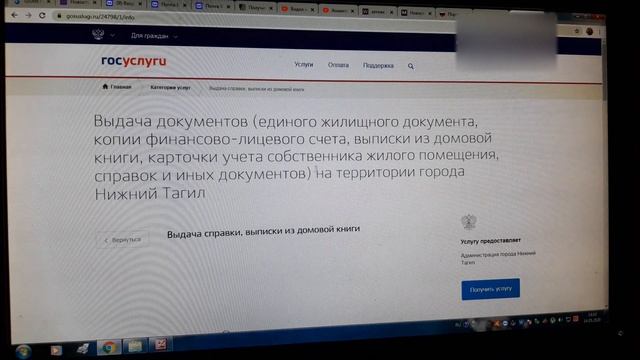Click the госуслуги logo
The width and height of the screenshot is (640, 360).
[x=133, y=61]
